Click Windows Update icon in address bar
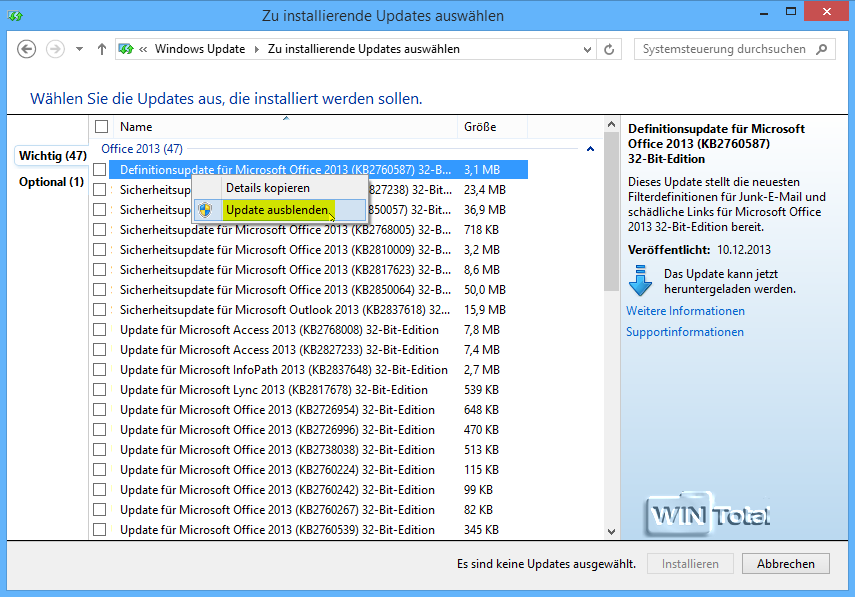 pos(126,49)
